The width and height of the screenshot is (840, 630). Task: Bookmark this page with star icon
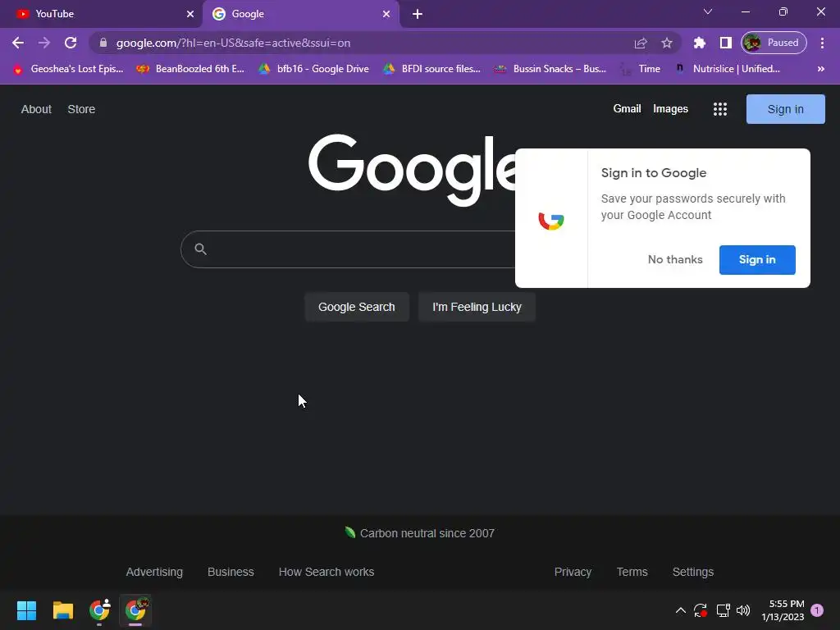pyautogui.click(x=666, y=43)
